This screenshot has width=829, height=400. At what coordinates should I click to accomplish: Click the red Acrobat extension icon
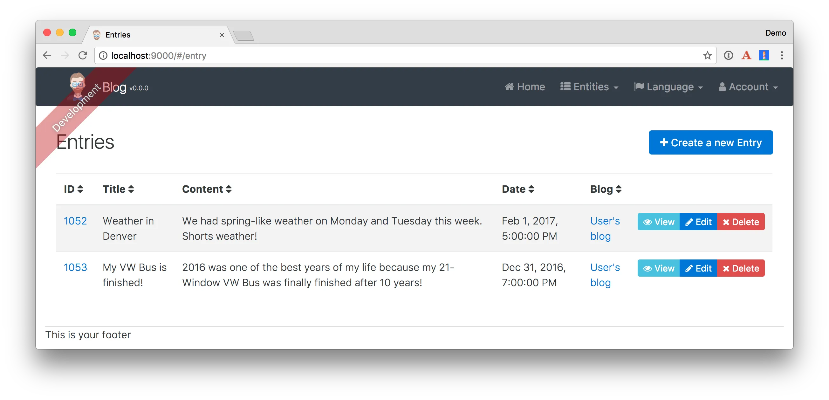[x=746, y=55]
